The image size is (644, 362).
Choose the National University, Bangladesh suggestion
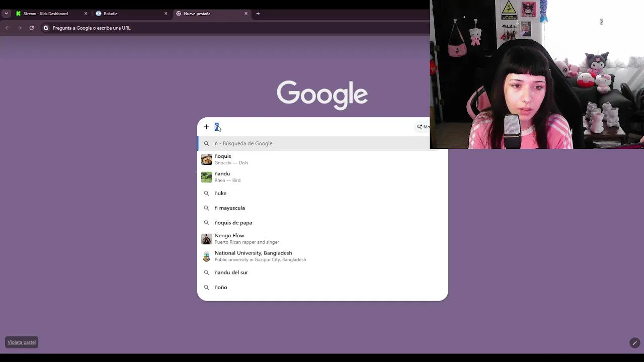click(x=323, y=256)
